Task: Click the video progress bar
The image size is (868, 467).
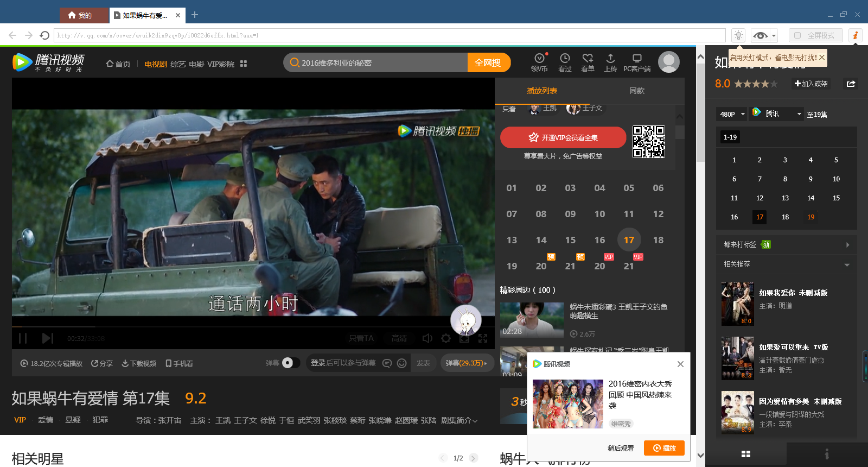Action: point(217,326)
